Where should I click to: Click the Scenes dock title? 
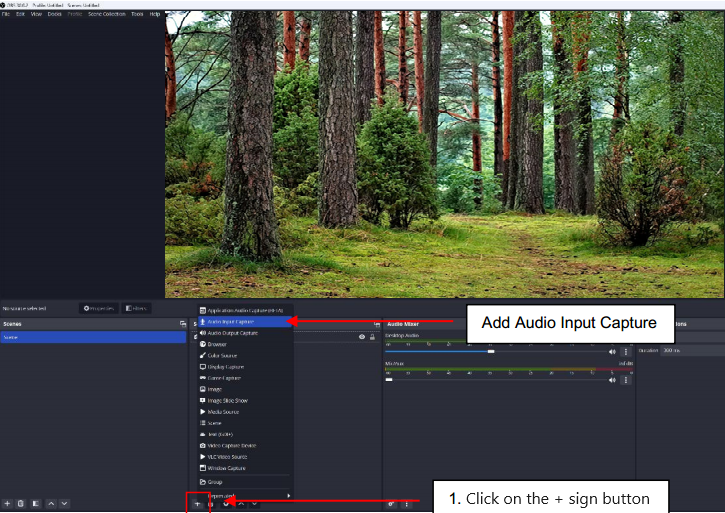pos(12,324)
